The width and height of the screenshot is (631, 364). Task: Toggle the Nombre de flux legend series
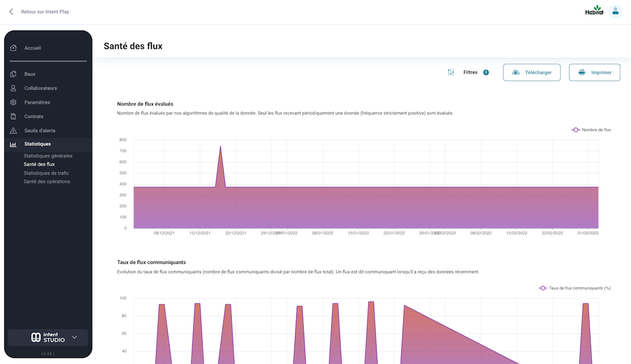coord(591,130)
